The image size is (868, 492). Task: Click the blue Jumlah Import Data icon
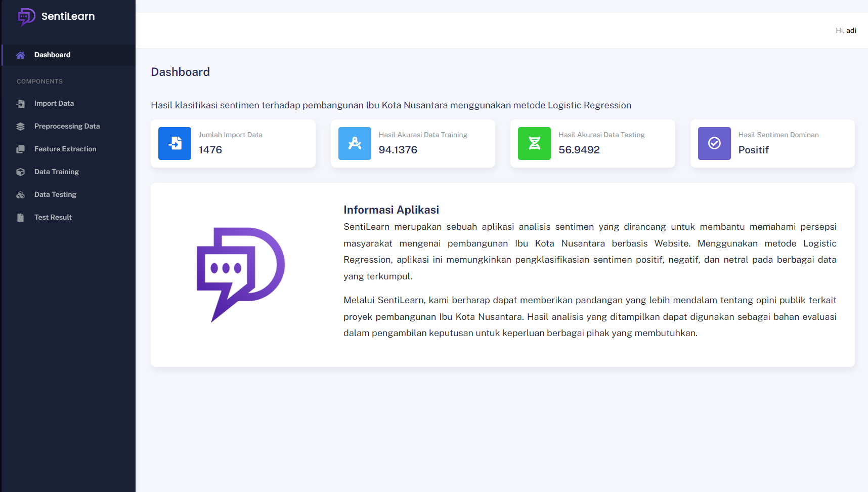175,143
